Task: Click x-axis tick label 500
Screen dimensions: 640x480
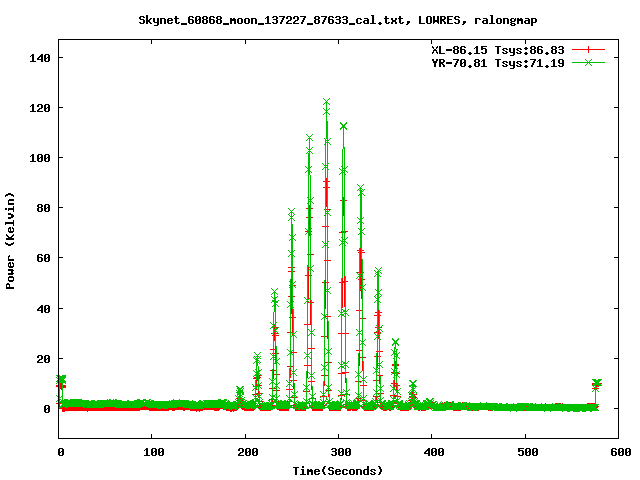Action: (528, 452)
